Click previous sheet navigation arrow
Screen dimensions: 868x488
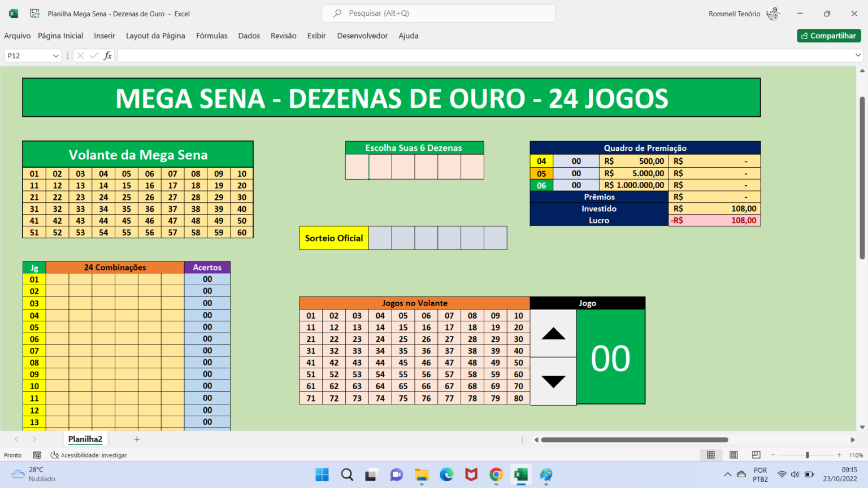[x=16, y=439]
